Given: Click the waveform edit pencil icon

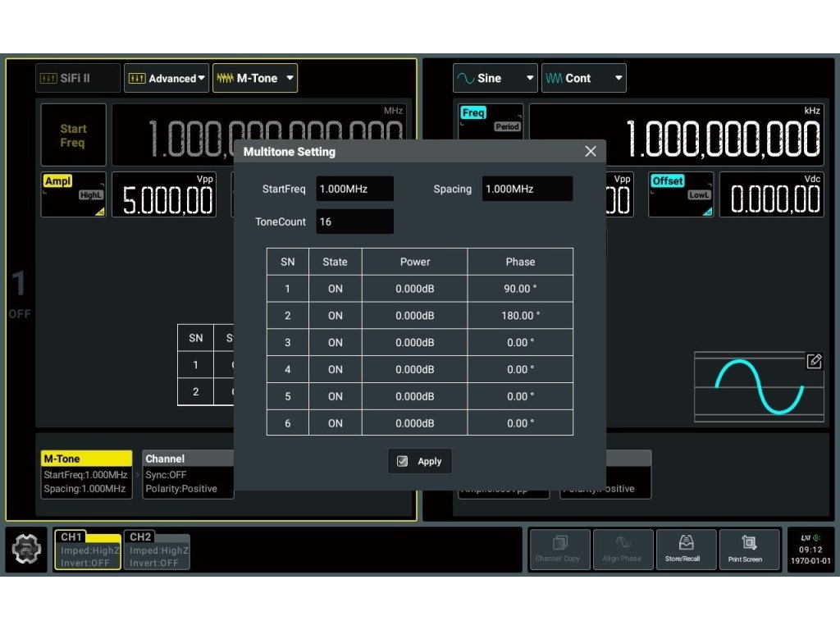Looking at the screenshot, I should click(x=814, y=361).
